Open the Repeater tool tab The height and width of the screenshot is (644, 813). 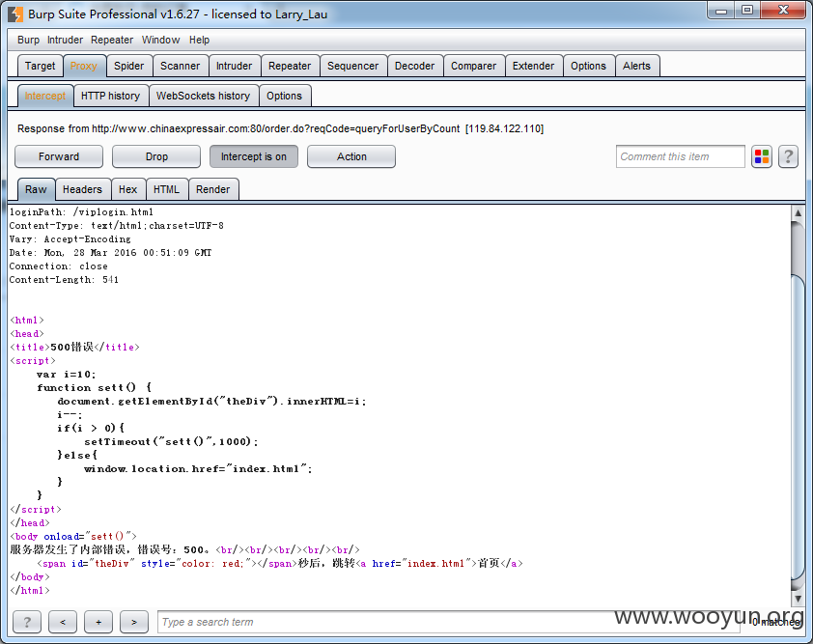[x=290, y=66]
